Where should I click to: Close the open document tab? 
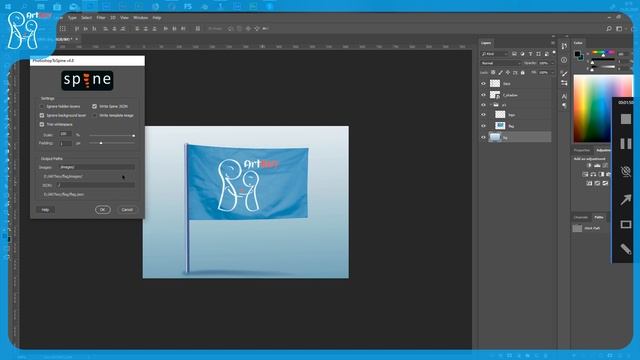76,39
